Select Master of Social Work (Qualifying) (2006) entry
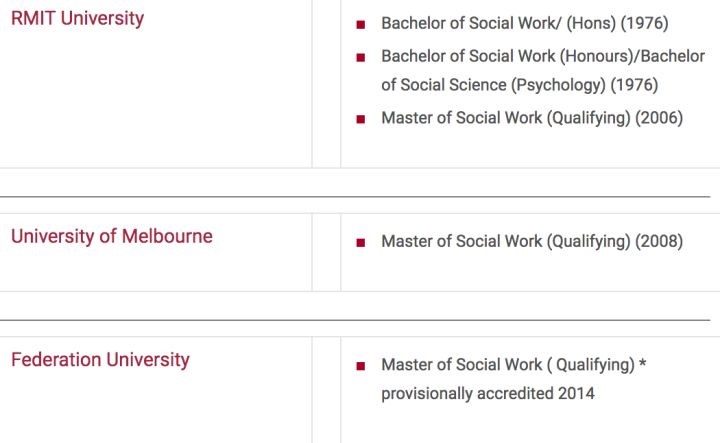This screenshot has height=443, width=720. [x=532, y=118]
